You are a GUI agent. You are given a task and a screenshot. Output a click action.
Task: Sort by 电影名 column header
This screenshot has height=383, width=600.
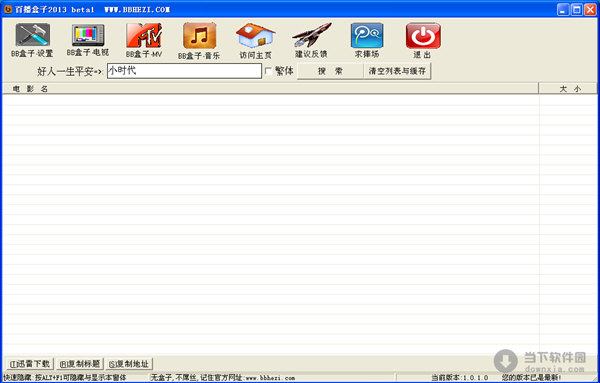(x=270, y=89)
